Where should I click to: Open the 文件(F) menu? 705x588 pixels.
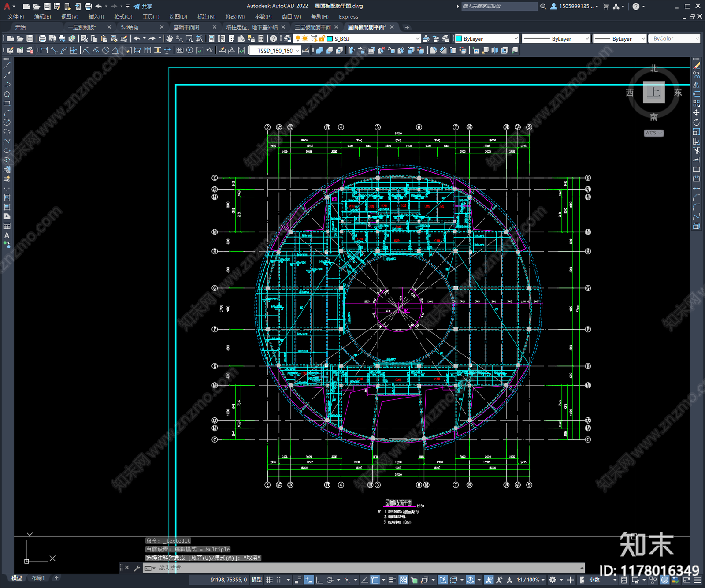[x=16, y=17]
